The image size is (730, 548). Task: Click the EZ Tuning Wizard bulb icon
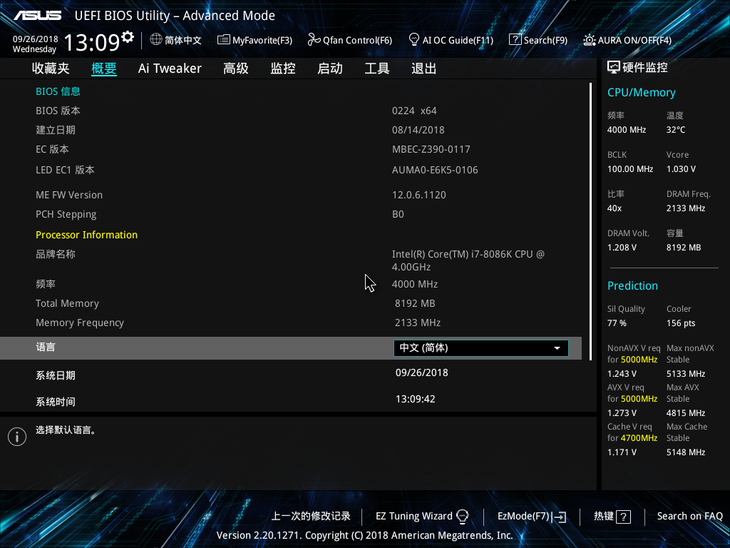(462, 516)
